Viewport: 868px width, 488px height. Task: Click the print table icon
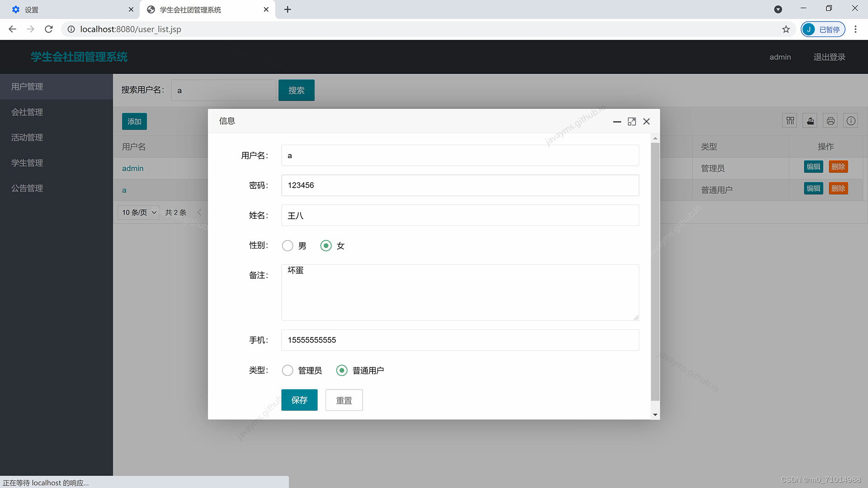pyautogui.click(x=830, y=121)
